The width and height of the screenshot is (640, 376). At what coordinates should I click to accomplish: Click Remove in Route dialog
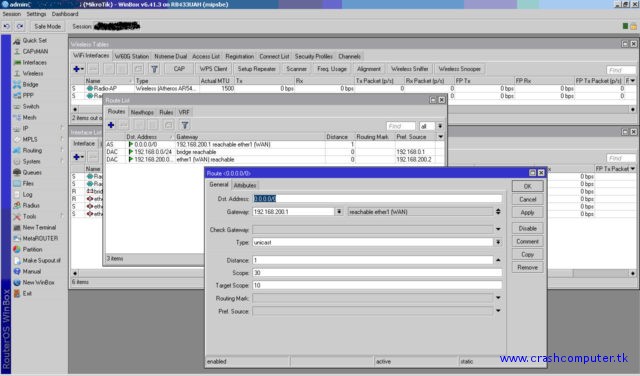click(x=527, y=268)
